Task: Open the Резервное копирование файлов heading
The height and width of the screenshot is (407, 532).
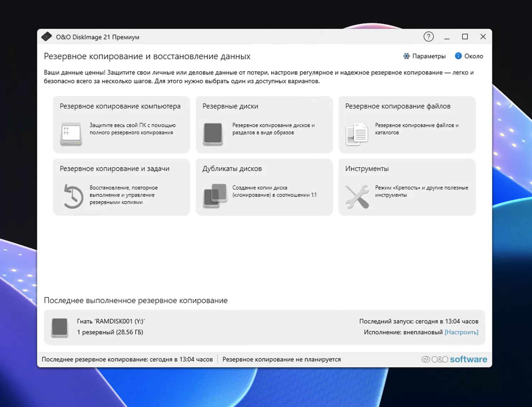Action: (x=398, y=106)
